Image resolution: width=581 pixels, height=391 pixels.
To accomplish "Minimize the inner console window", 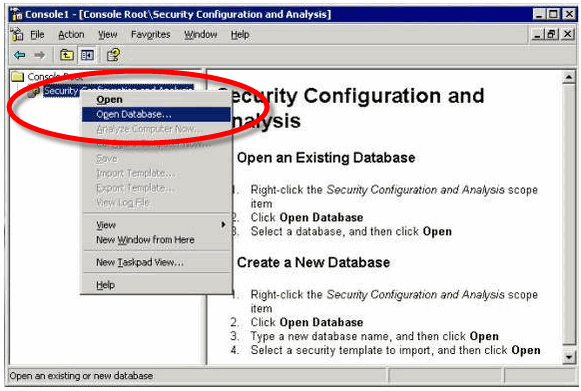I will pos(538,34).
